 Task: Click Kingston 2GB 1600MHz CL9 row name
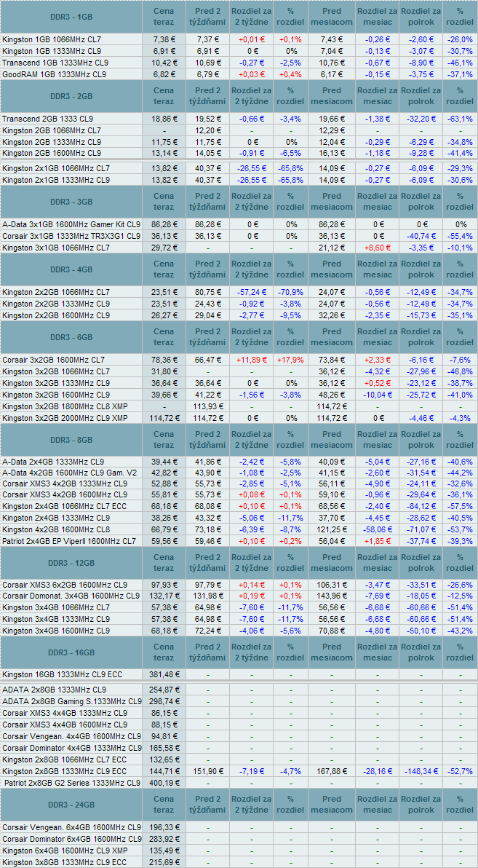(52, 154)
